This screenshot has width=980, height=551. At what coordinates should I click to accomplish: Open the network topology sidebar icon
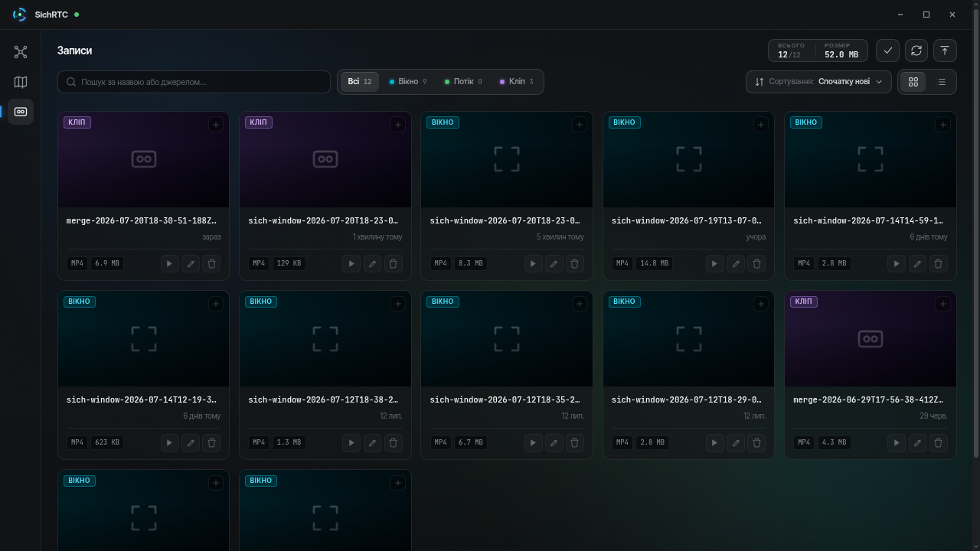tap(21, 52)
